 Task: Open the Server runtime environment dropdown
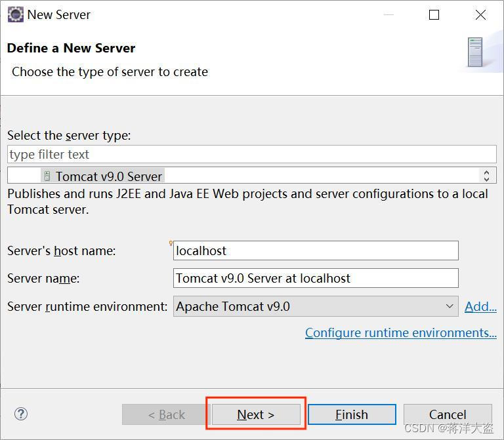click(316, 306)
